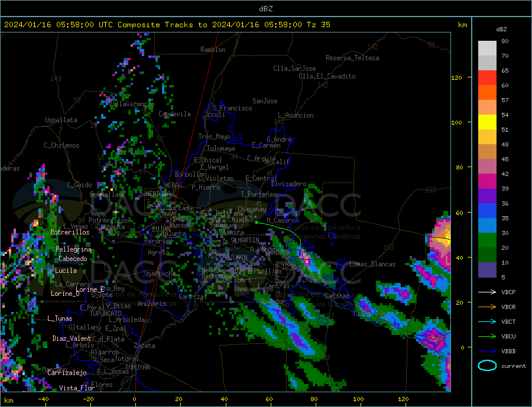Click the 'VBCU' legend label
The height and width of the screenshot is (407, 532).
tap(508, 337)
